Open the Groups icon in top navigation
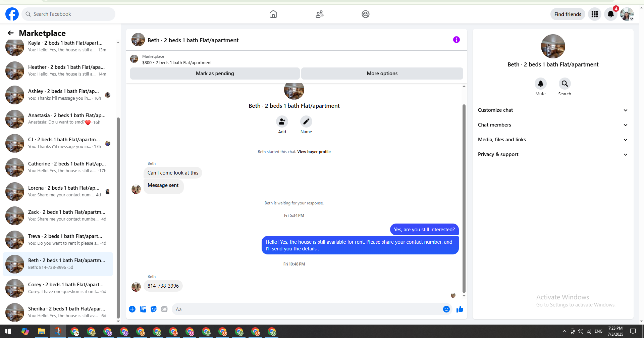The width and height of the screenshot is (644, 338). (366, 14)
